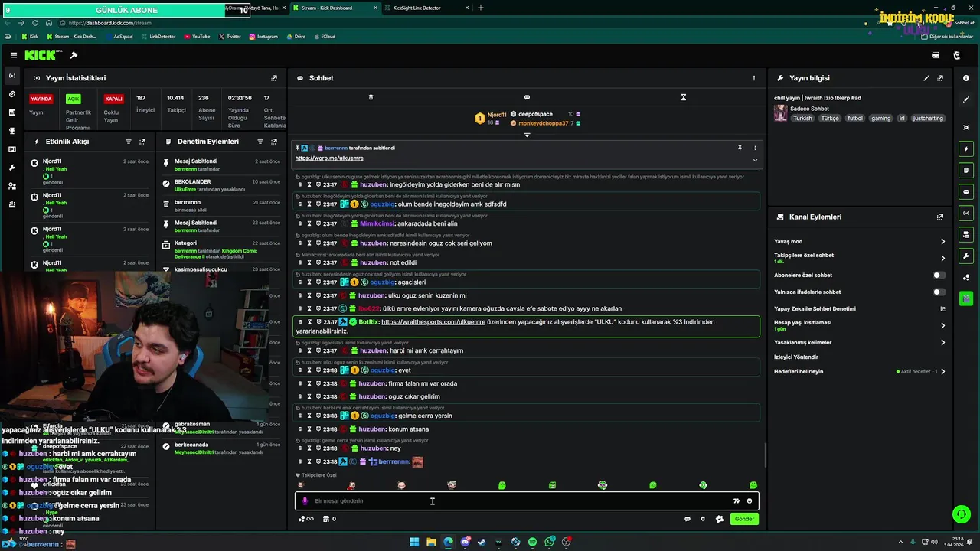The width and height of the screenshot is (980, 551).
Task: Open the wrench settings icon in left sidebar
Action: [11, 168]
